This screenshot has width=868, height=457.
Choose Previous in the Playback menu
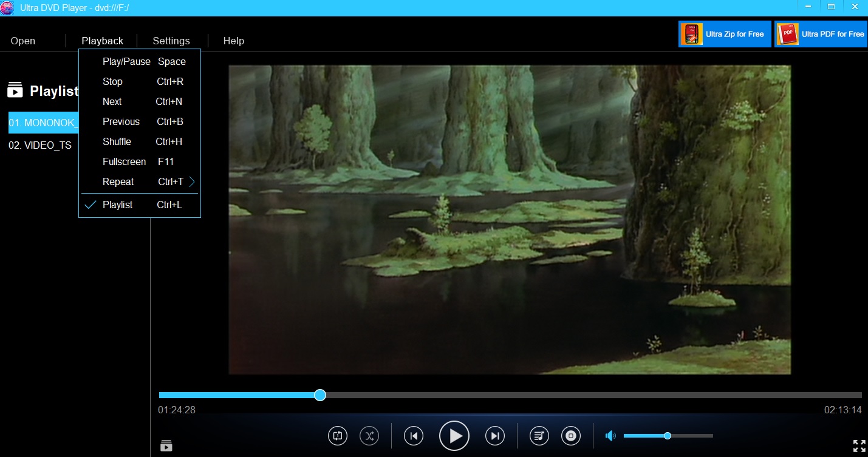140,121
